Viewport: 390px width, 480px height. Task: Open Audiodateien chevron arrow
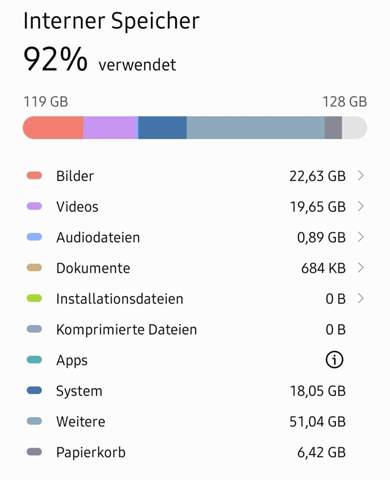(x=361, y=237)
